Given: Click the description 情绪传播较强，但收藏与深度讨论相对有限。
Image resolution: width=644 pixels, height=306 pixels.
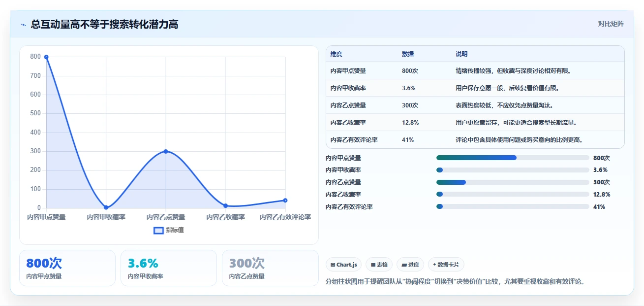Looking at the screenshot, I should coord(513,71).
